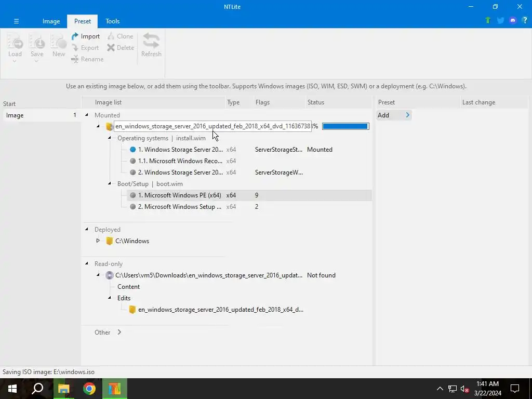Click Clone in the Preset ribbon
Screen dimensions: 532x399
pos(121,36)
